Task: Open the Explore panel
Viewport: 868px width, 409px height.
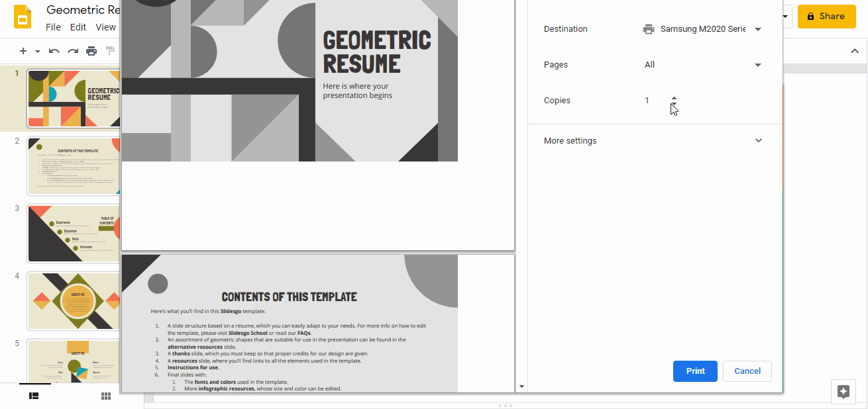Action: (843, 392)
